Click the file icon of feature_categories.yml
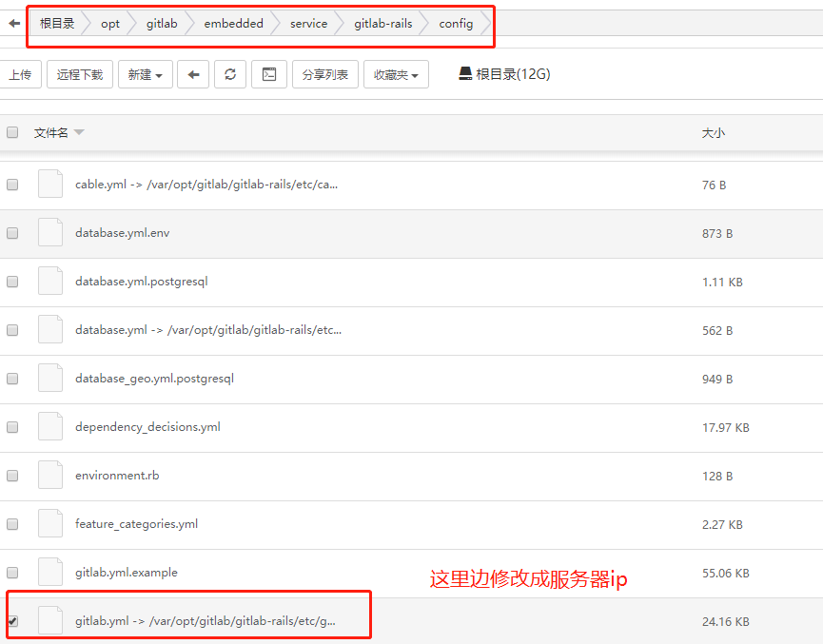The height and width of the screenshot is (644, 823). coord(50,524)
